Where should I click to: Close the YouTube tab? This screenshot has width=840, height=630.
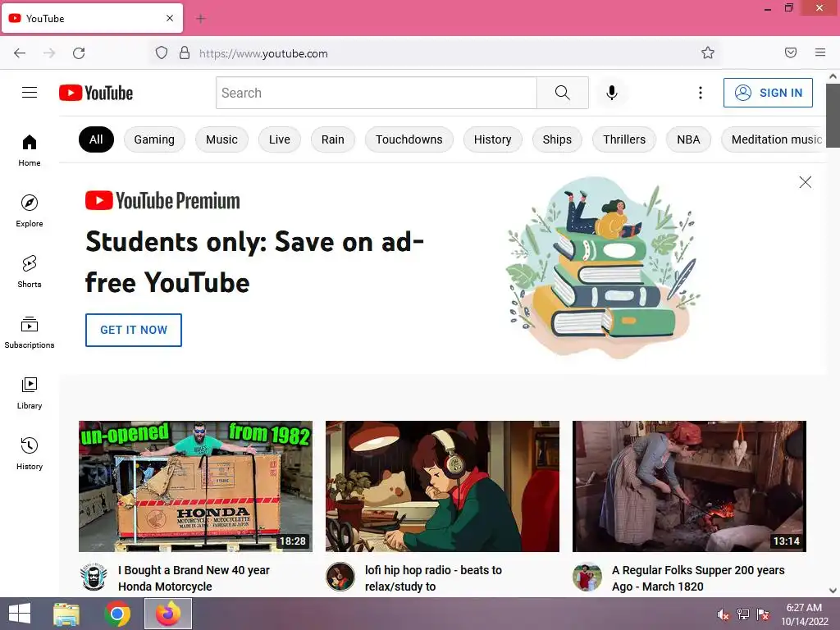[x=170, y=18]
